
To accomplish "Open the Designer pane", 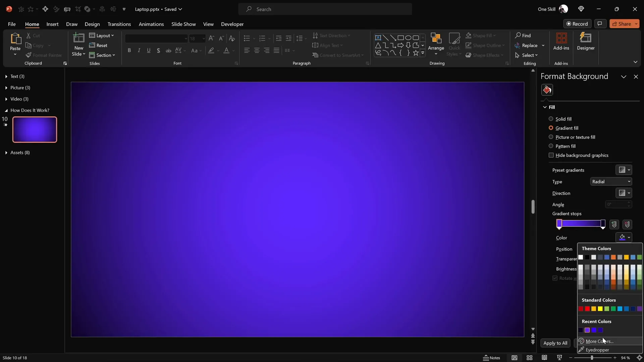I will [x=586, y=42].
